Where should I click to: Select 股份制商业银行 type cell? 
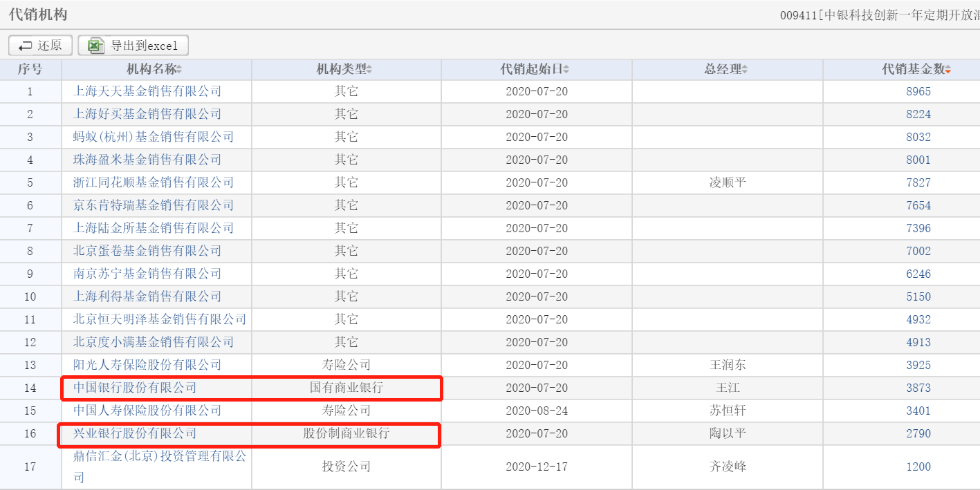(x=346, y=433)
